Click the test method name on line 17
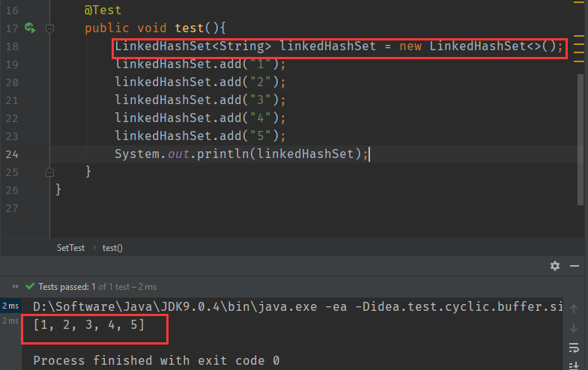The width and height of the screenshot is (588, 370). (x=189, y=28)
